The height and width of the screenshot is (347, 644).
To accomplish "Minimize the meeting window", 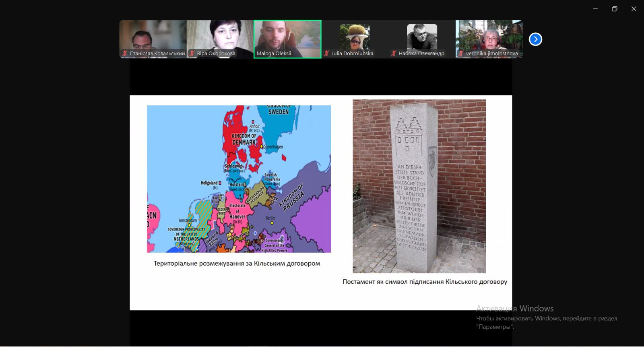I will (x=595, y=9).
